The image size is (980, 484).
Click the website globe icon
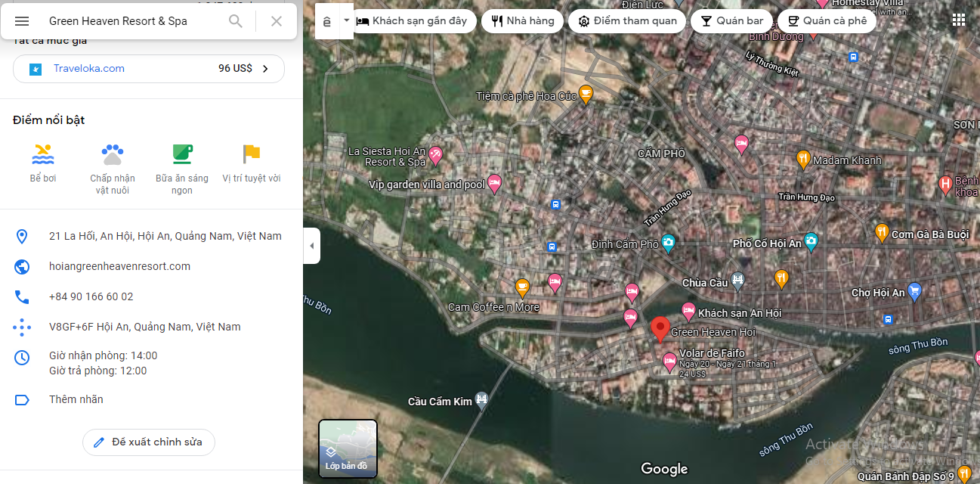(x=22, y=267)
